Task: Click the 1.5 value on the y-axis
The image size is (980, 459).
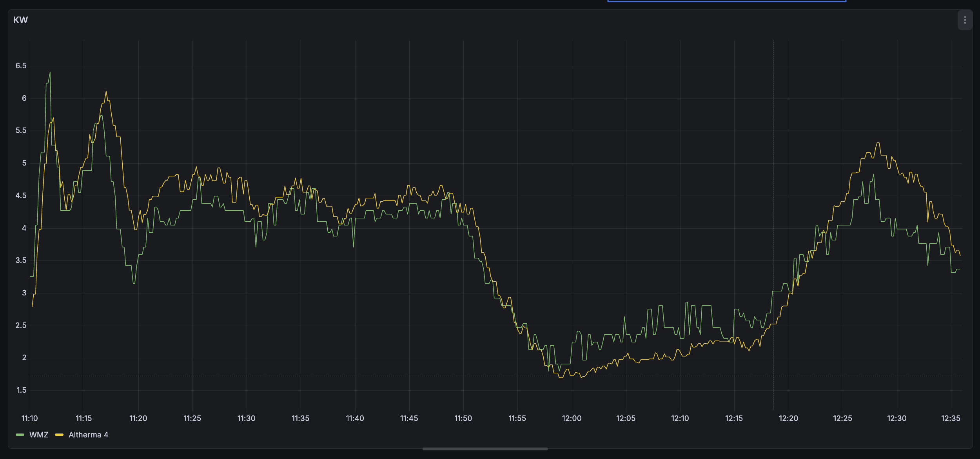Action: 22,390
